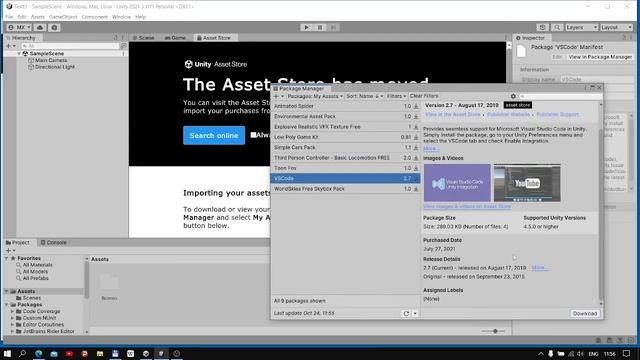Open the YouTube video thumbnail
Image resolution: width=640 pixels, height=360 pixels.
point(527,183)
